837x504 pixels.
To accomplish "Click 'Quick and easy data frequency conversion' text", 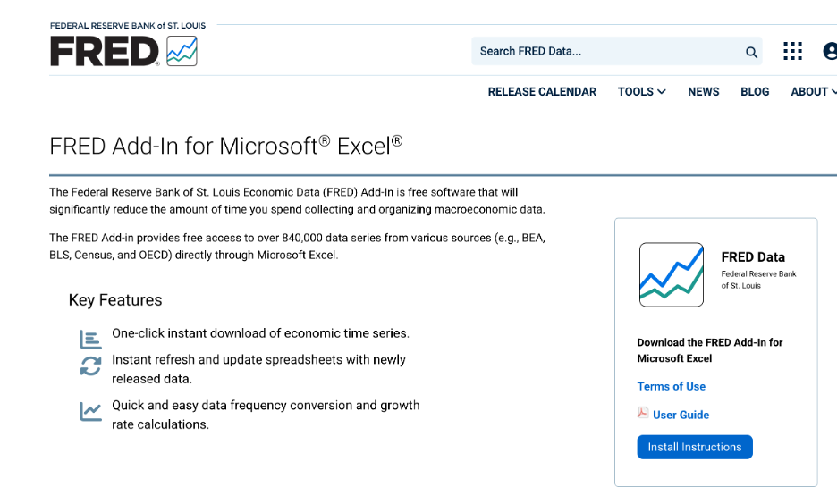I will [x=266, y=415].
